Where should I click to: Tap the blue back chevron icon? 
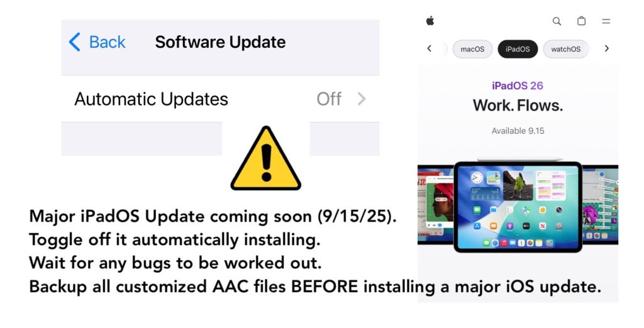pos(74,42)
